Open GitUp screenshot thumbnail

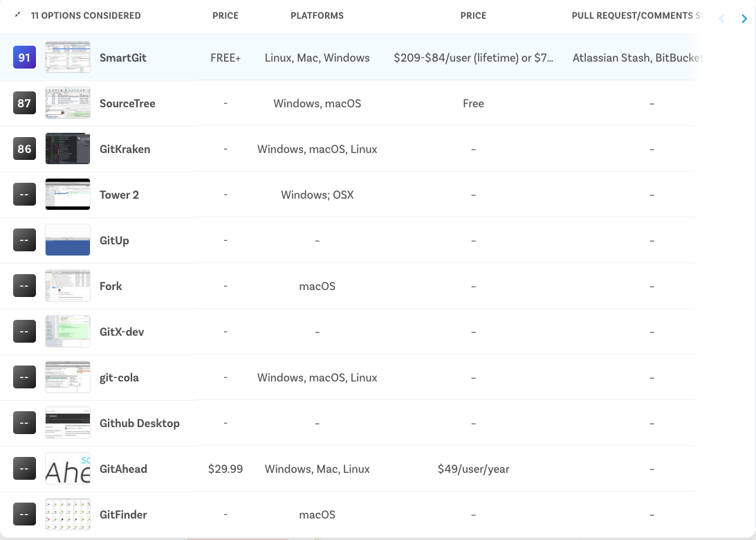pyautogui.click(x=68, y=240)
